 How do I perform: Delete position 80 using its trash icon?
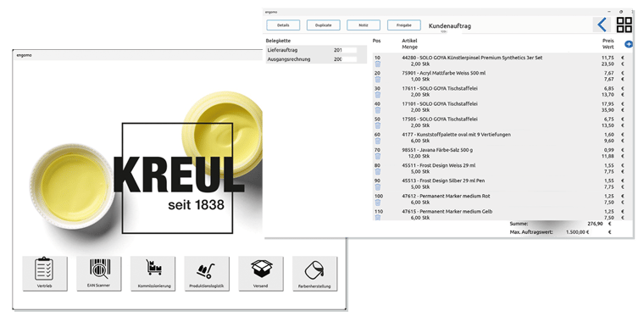click(x=378, y=172)
